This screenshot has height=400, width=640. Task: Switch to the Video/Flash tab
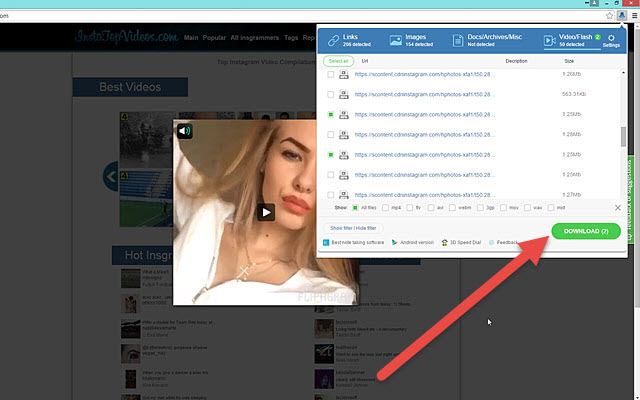point(572,40)
